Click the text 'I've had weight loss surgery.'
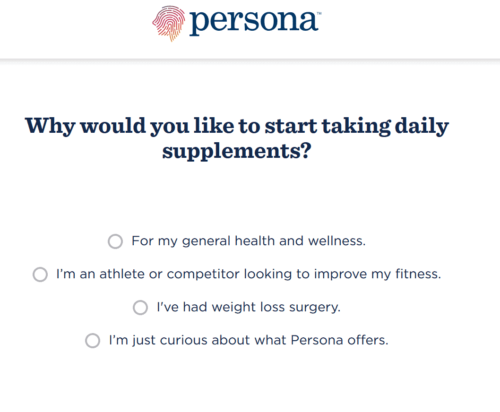500x412 pixels. click(x=249, y=307)
